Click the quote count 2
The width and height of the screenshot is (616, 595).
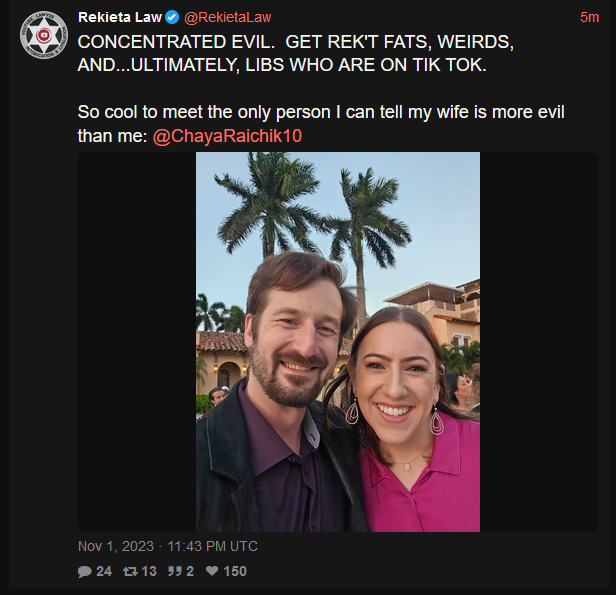(190, 571)
